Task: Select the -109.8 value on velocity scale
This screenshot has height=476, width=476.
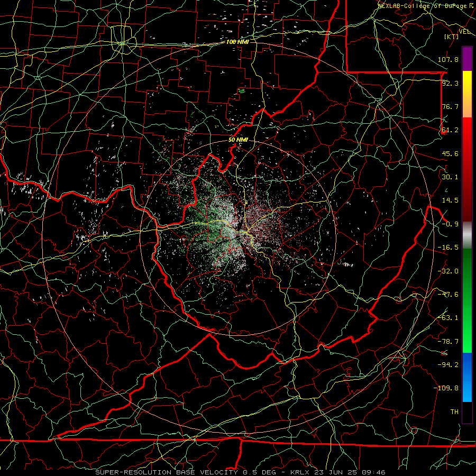Action: coord(446,388)
